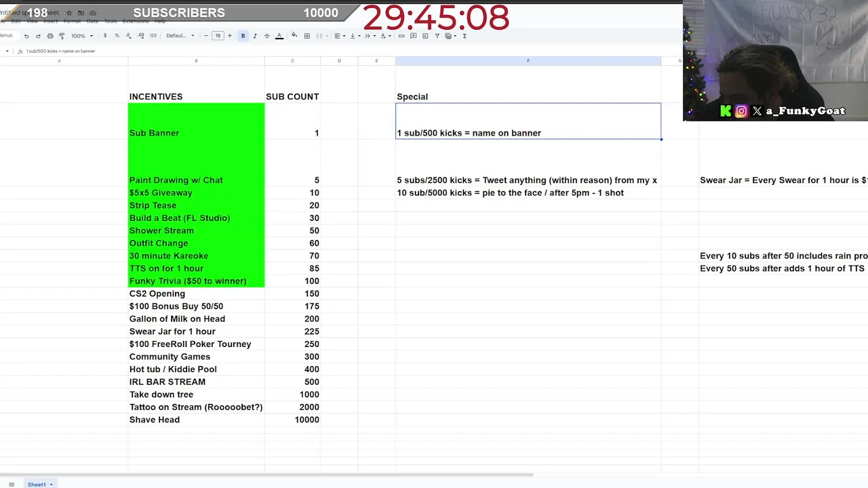Select the CS2 Opening cell
Viewport: 868px width, 488px height.
tap(196, 293)
